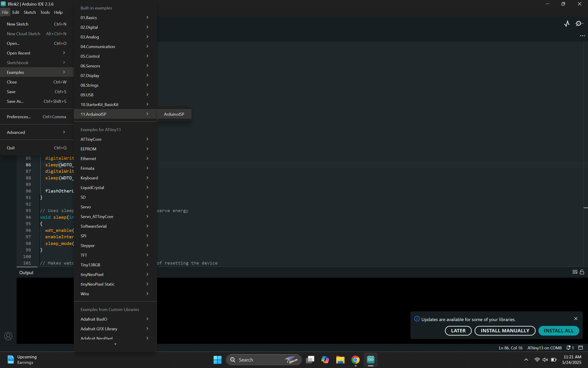
Task: Click the LATER button
Action: [x=458, y=330]
